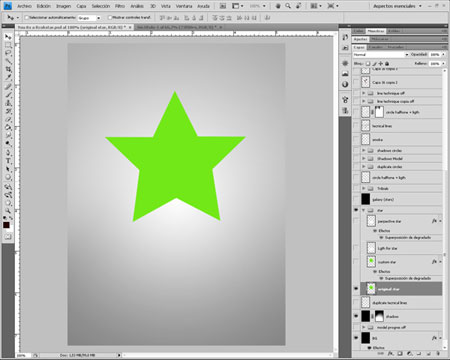Select the custom star layer

tap(401, 262)
